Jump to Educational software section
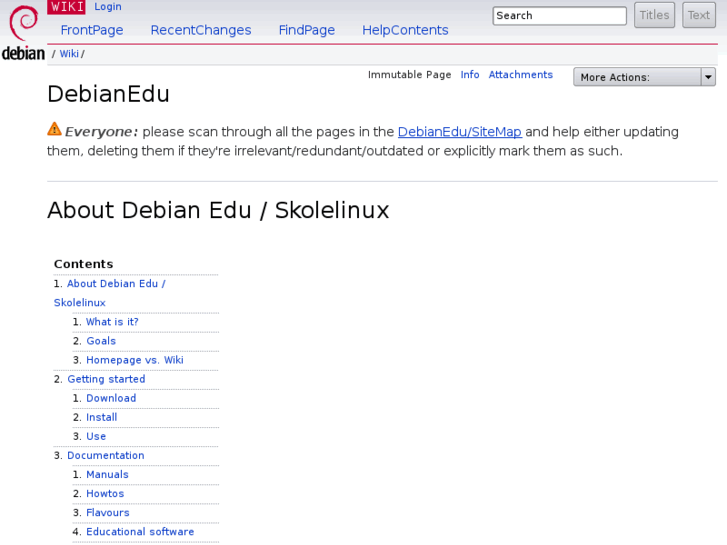 140,532
